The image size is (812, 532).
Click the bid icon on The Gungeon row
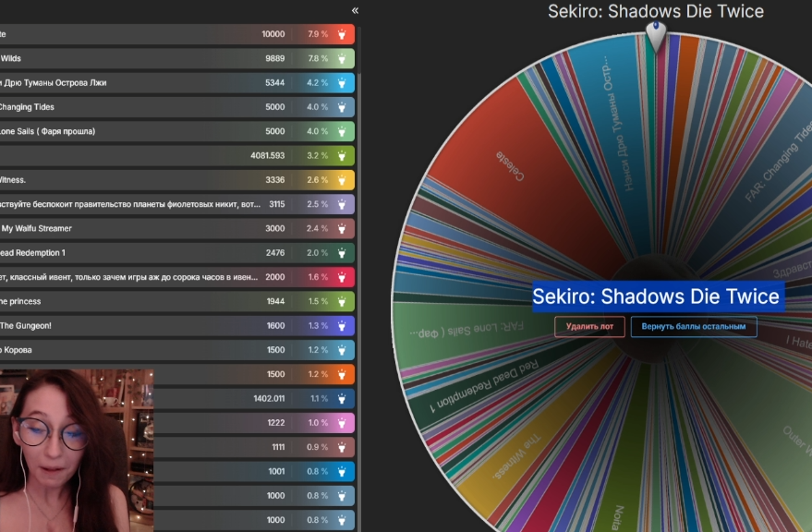(x=342, y=326)
